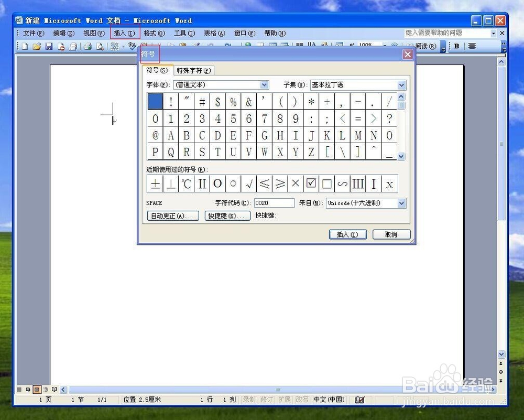Select the ± recently used symbol
The width and height of the screenshot is (524, 420).
pyautogui.click(x=155, y=184)
